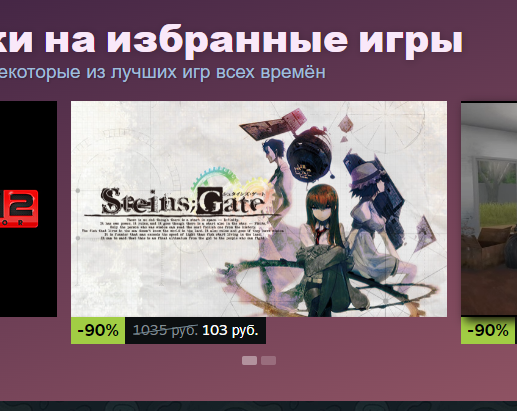
Task: Open the partially visible red-logo game on the left
Action: click(28, 209)
